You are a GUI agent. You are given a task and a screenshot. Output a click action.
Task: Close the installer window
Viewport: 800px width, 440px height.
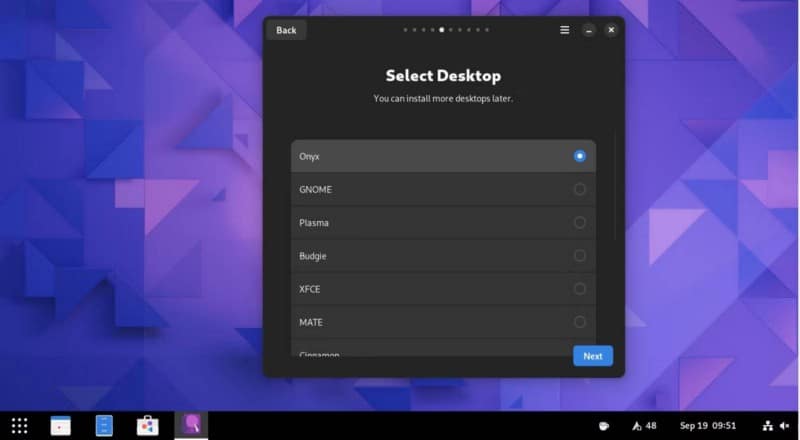tap(611, 30)
